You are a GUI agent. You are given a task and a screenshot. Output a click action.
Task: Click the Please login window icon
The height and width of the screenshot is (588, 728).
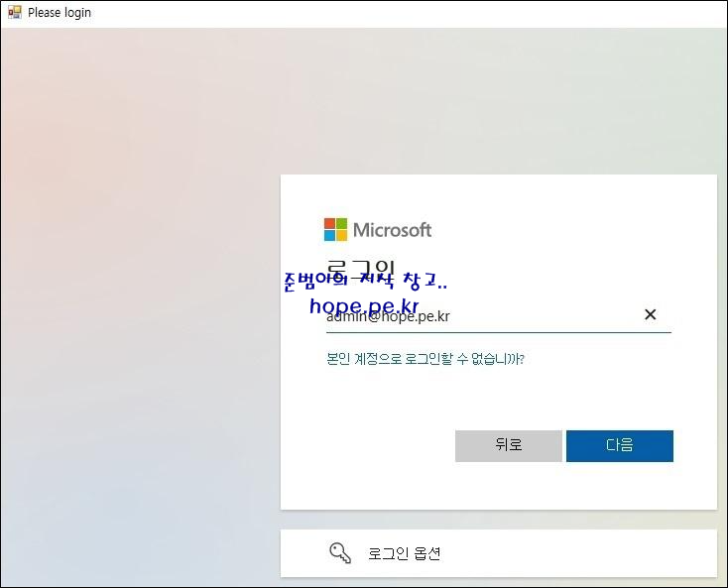tap(15, 13)
